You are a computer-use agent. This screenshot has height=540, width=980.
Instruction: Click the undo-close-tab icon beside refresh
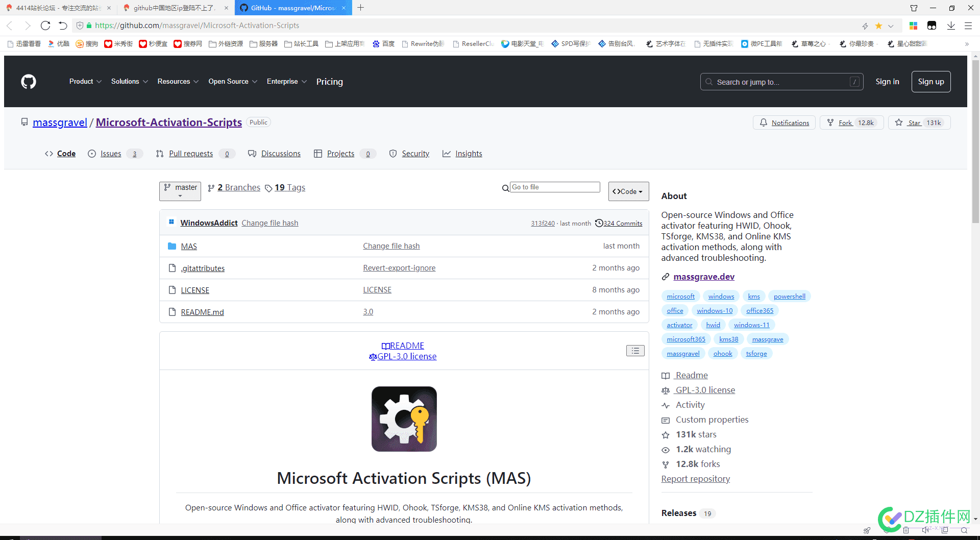[63, 26]
